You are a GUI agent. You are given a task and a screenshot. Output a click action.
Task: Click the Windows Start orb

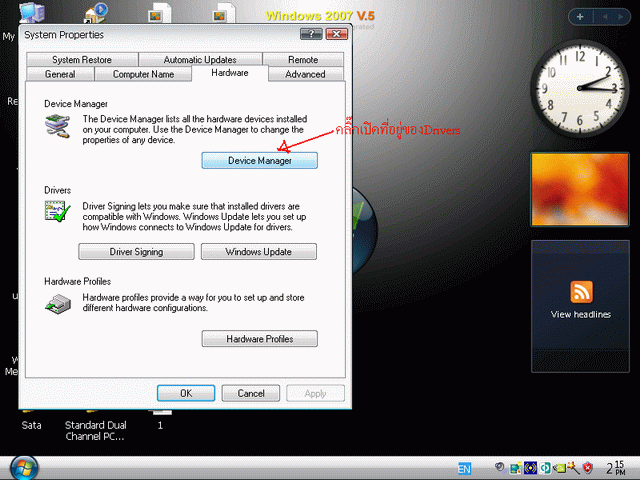(24, 468)
